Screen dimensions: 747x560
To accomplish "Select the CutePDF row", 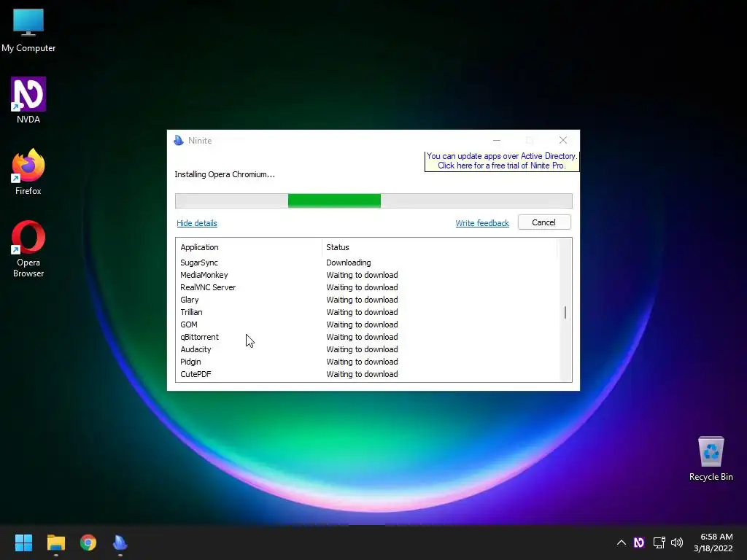I will [x=367, y=374].
